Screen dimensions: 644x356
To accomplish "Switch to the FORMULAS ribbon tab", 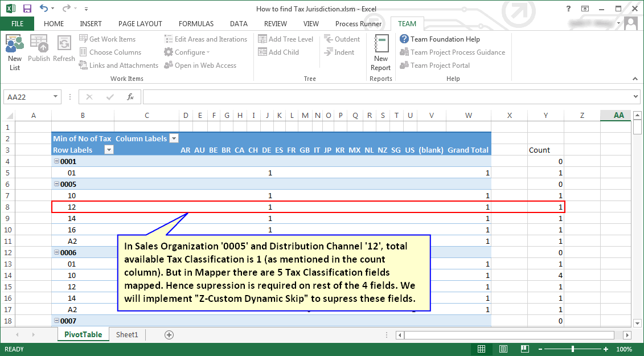I will tap(196, 24).
